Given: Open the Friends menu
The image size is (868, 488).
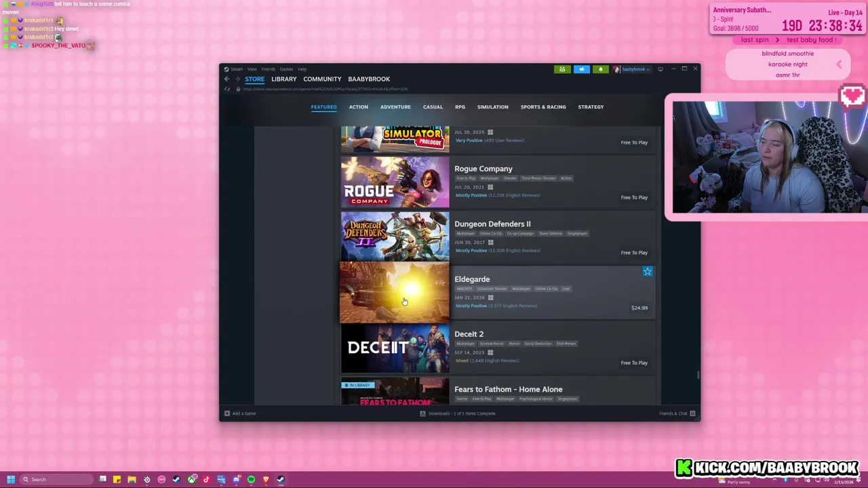Looking at the screenshot, I should point(268,69).
